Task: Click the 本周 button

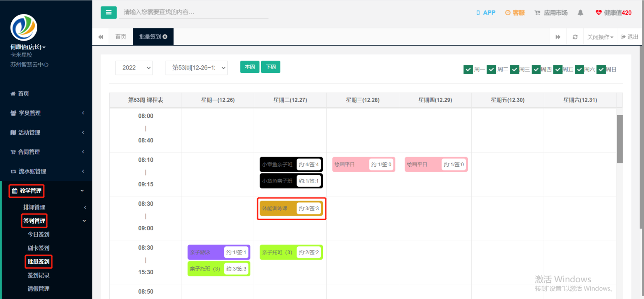Action: pyautogui.click(x=250, y=67)
